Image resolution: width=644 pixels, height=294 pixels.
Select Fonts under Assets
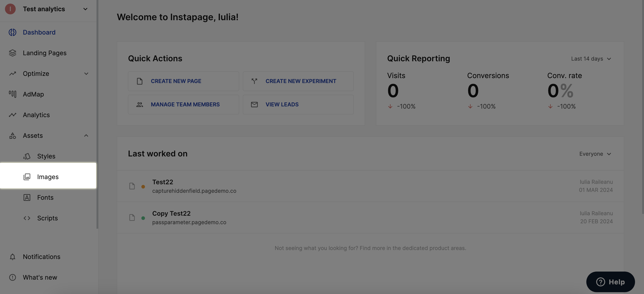pyautogui.click(x=48, y=197)
